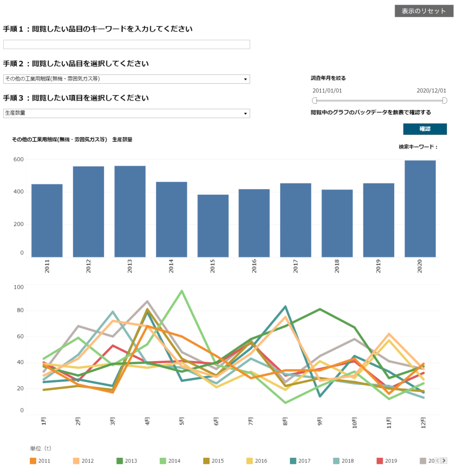Select the 2011 orange legend swatch
The width and height of the screenshot is (456, 476).
click(x=33, y=461)
